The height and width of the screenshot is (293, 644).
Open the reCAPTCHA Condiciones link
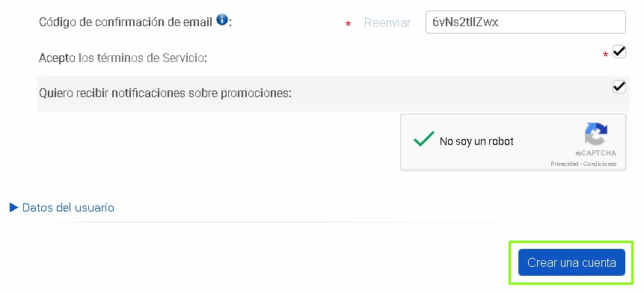click(x=600, y=164)
